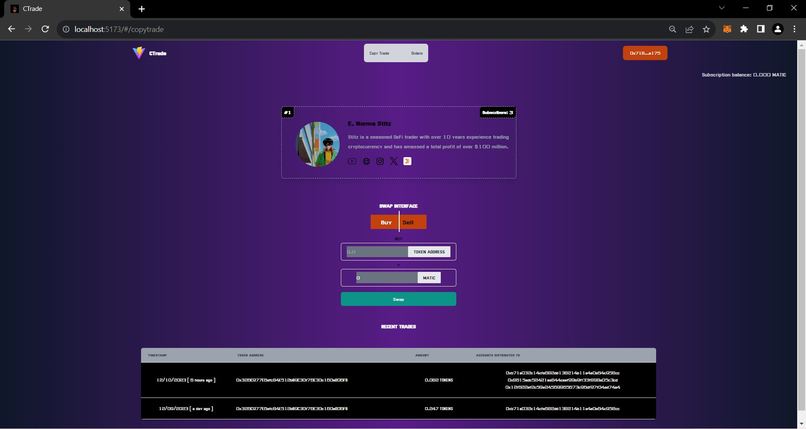Click the #1 rank badge on the trader card
This screenshot has height=429, width=806.
(x=288, y=113)
